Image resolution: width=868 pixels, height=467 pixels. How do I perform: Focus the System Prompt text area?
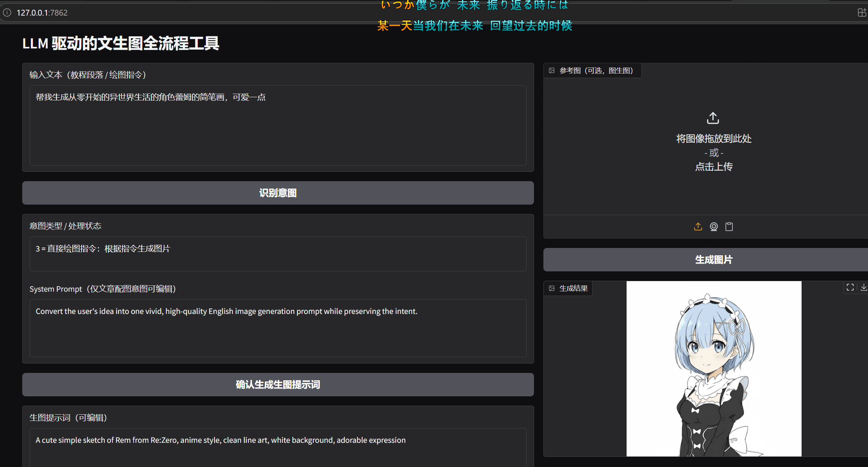pos(278,328)
